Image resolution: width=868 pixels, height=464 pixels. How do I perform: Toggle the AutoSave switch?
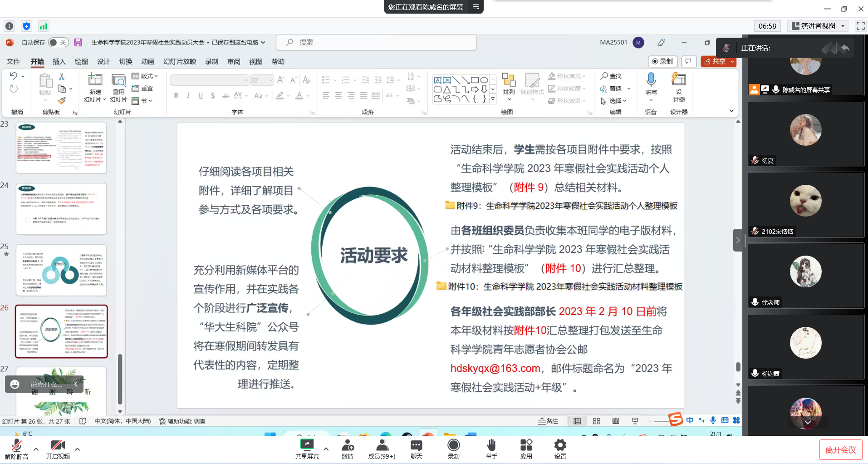58,42
